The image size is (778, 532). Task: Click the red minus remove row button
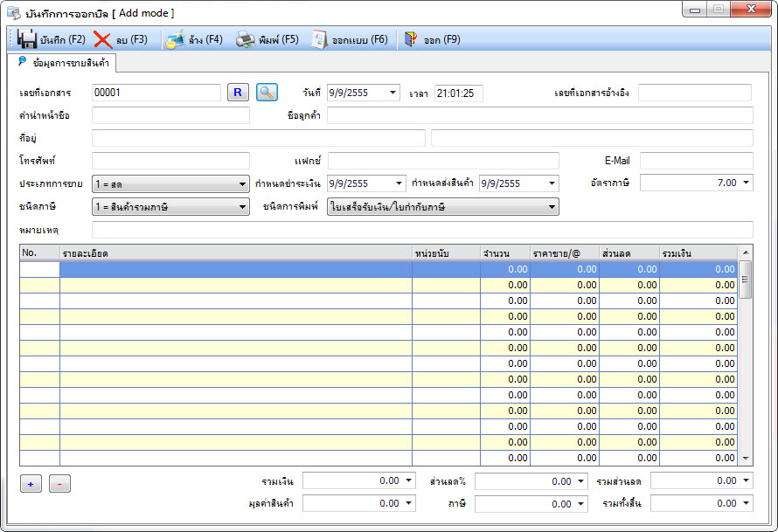coord(59,484)
